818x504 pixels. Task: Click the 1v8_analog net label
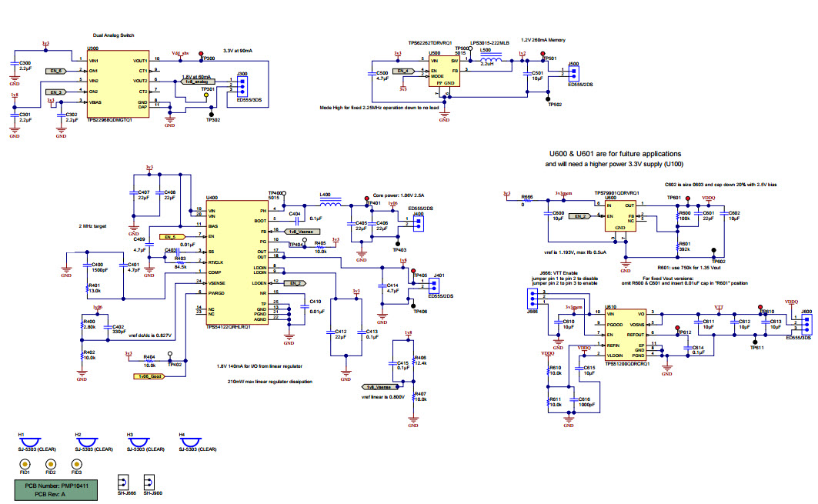coord(199,80)
